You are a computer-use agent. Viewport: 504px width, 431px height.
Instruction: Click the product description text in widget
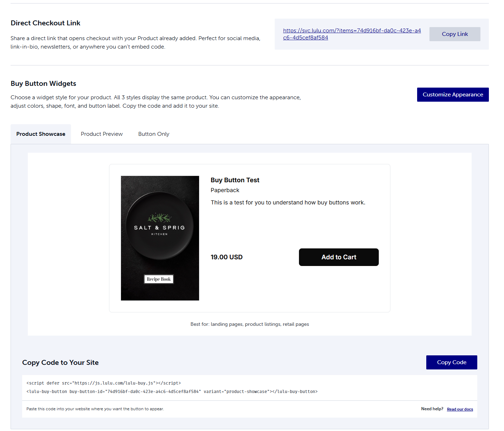pos(288,203)
